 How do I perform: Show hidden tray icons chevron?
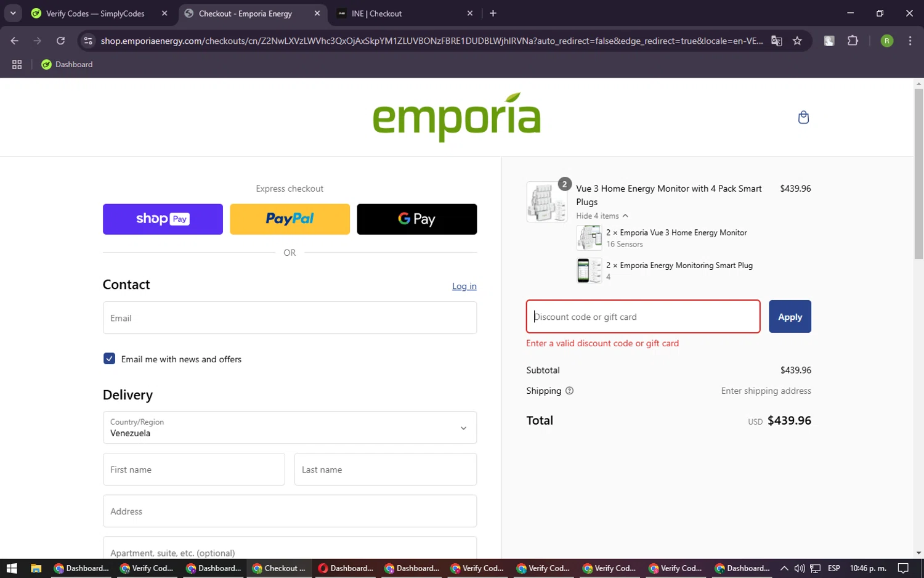tap(784, 568)
